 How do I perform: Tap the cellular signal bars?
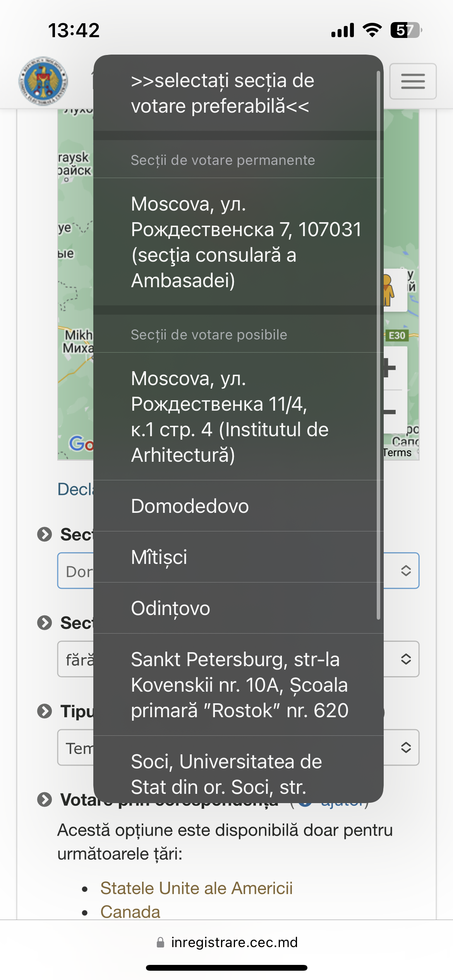click(x=343, y=30)
